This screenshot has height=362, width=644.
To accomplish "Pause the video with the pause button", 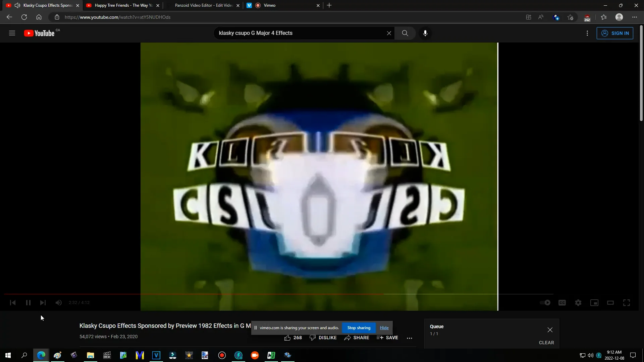I will coord(28,303).
